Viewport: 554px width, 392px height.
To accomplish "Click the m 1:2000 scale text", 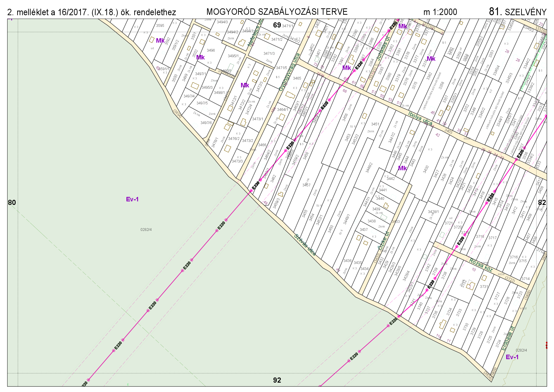I will point(440,12).
